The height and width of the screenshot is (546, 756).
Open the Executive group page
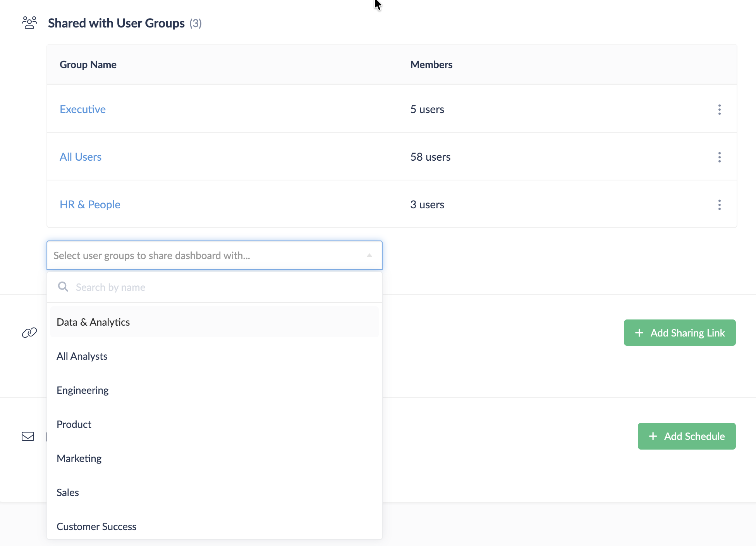point(82,109)
